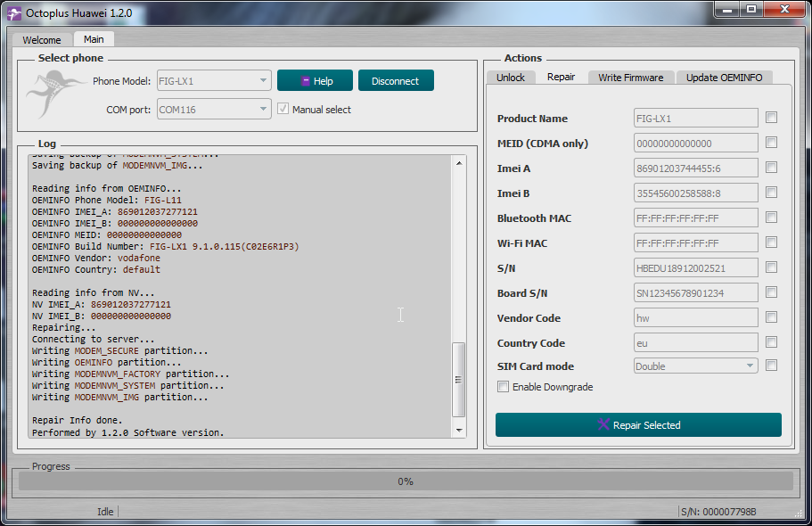The height and width of the screenshot is (526, 812).
Task: Click the Vendor Code input field
Action: click(x=695, y=317)
